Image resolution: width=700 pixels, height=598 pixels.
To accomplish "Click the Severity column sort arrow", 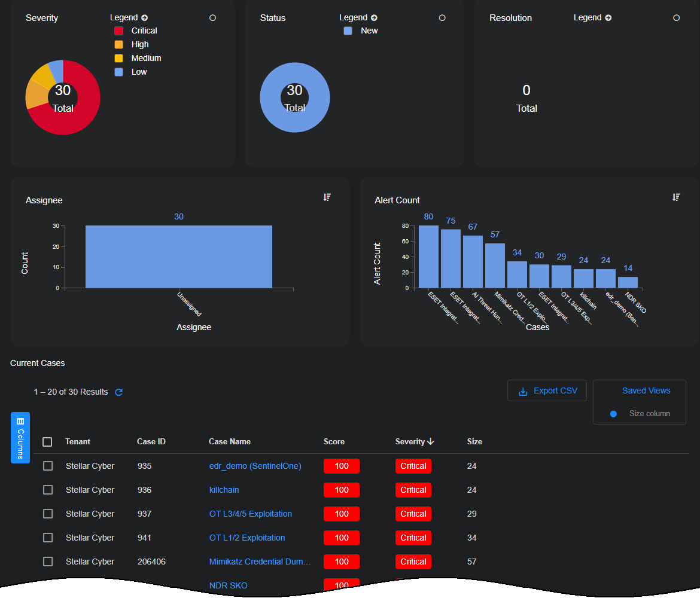I will (x=431, y=441).
